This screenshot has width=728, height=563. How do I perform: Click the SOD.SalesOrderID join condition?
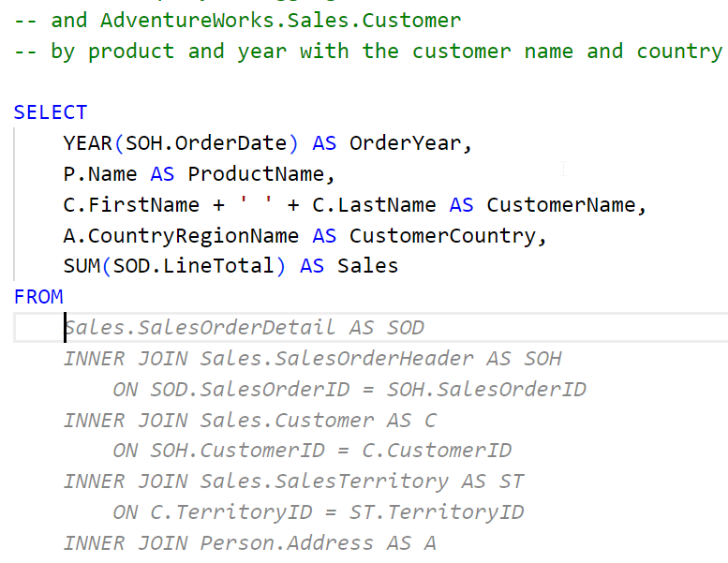[x=237, y=390]
